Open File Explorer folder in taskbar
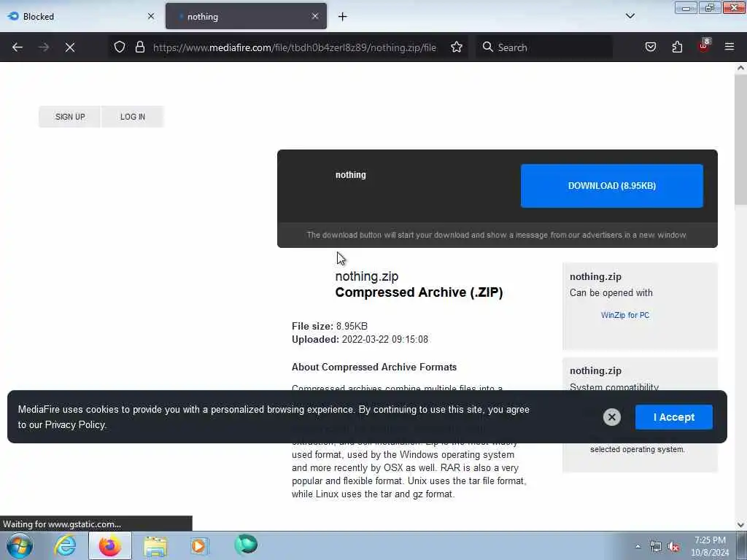Viewport: 747px width, 560px height. pyautogui.click(x=155, y=545)
